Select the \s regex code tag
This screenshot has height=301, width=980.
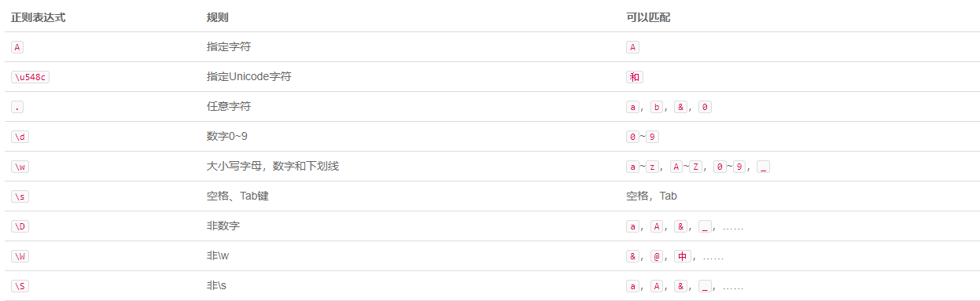pos(20,196)
